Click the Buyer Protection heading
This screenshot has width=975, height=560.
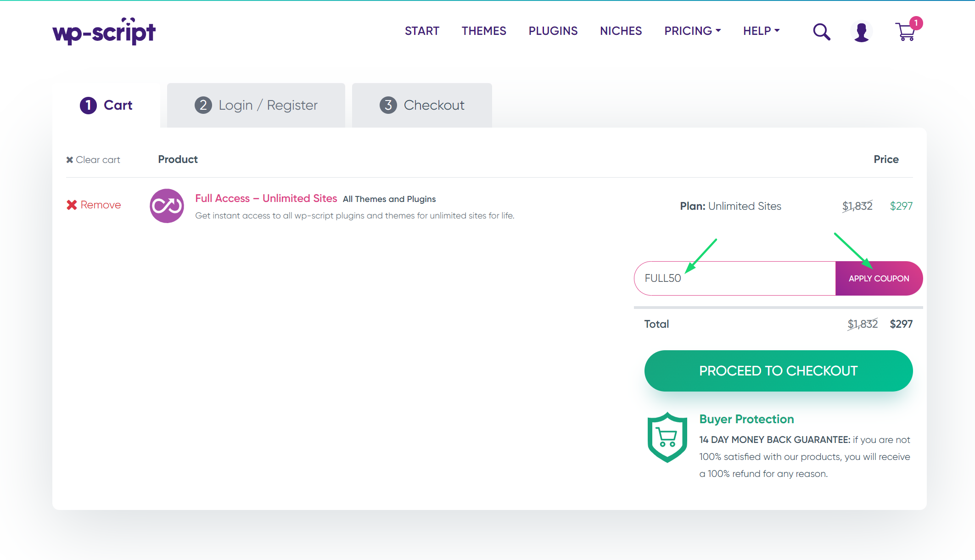(x=746, y=419)
